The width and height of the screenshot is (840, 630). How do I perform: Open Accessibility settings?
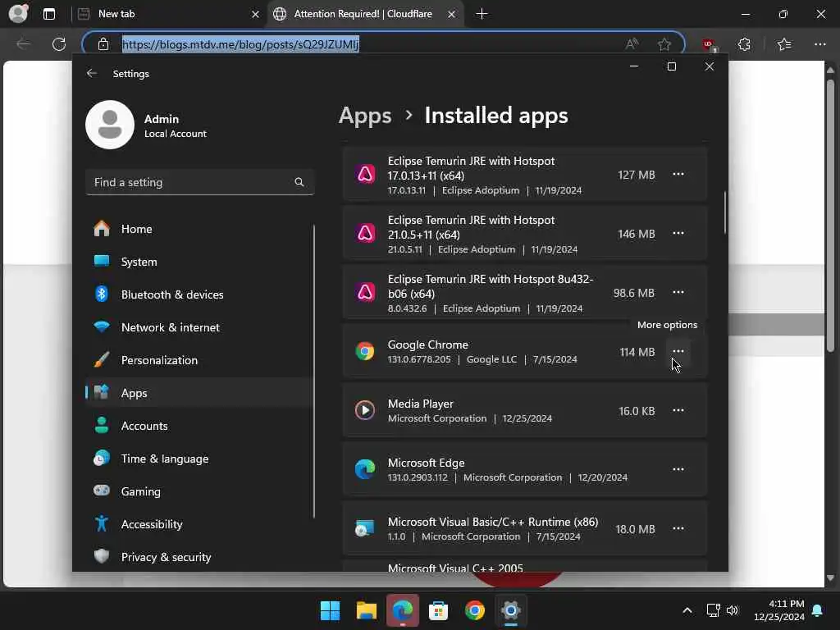click(x=199, y=524)
